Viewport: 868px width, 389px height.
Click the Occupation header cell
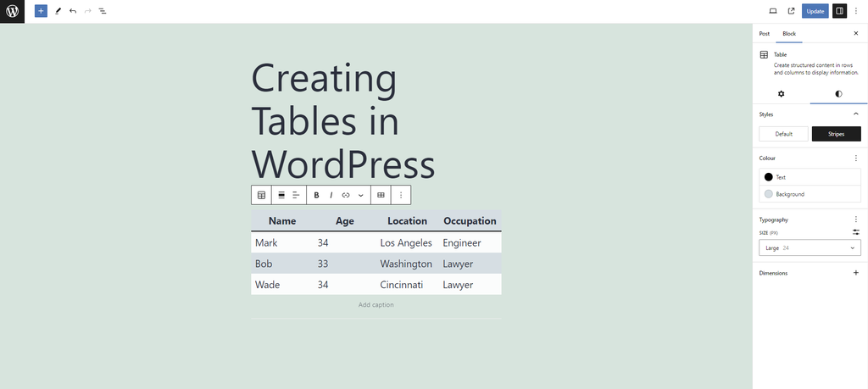pyautogui.click(x=470, y=221)
